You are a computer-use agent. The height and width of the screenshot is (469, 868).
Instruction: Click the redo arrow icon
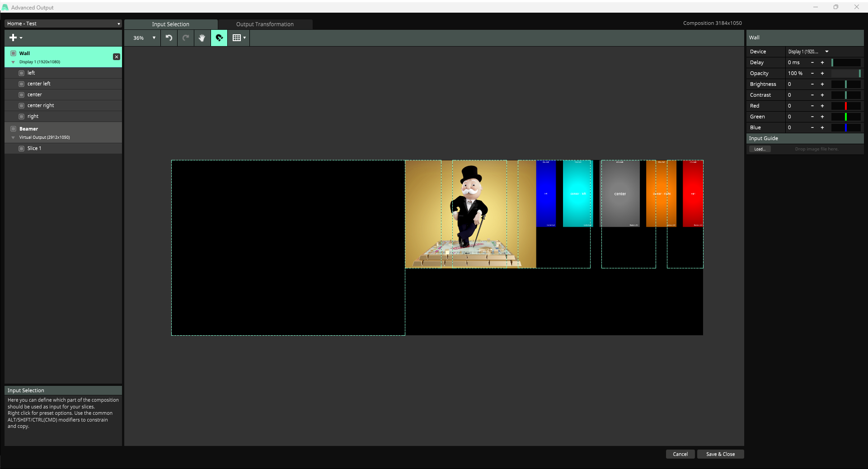pyautogui.click(x=186, y=38)
